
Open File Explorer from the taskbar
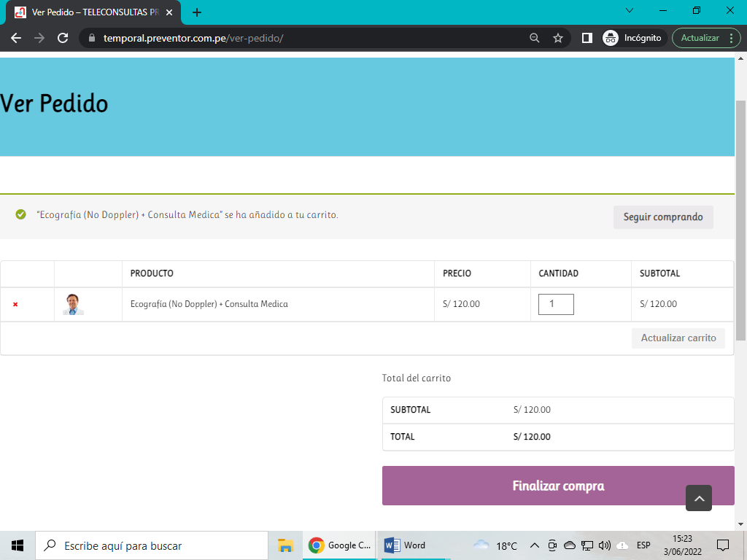[285, 545]
